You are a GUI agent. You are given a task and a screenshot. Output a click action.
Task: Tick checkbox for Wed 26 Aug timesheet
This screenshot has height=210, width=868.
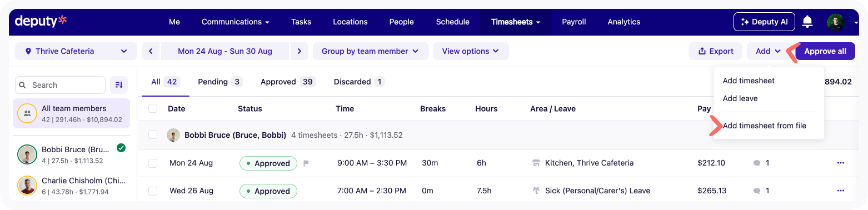(x=153, y=191)
